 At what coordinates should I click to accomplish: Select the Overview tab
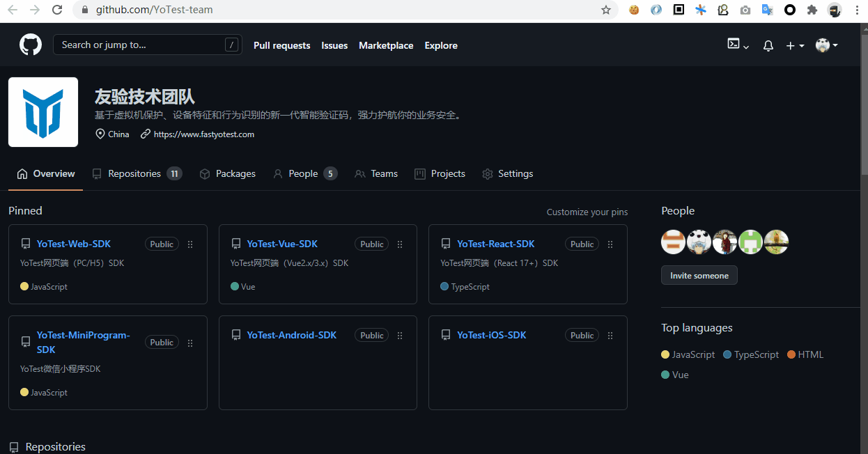click(46, 173)
